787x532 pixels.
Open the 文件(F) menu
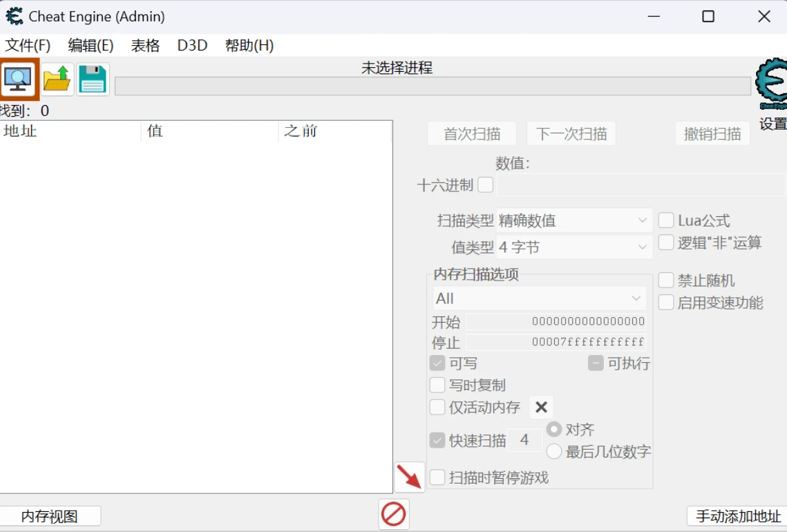click(x=28, y=46)
